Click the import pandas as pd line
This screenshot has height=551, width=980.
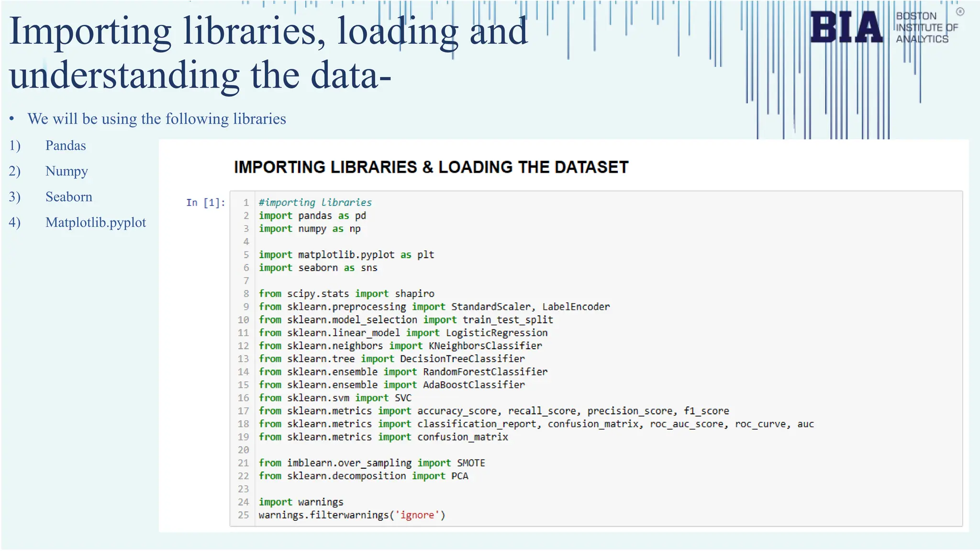pyautogui.click(x=312, y=216)
